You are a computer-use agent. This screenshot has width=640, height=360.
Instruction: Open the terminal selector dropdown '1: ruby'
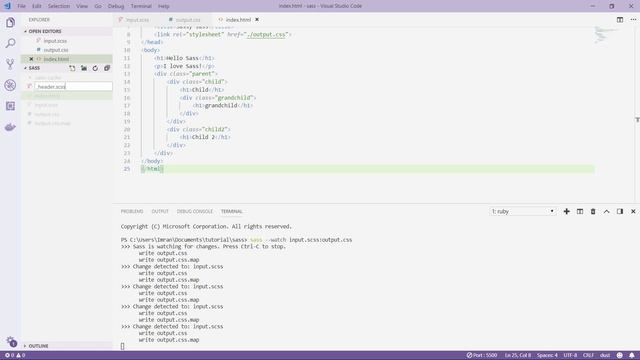pyautogui.click(x=522, y=211)
